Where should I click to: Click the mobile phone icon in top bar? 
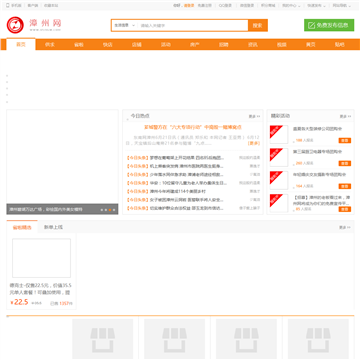[8, 5]
